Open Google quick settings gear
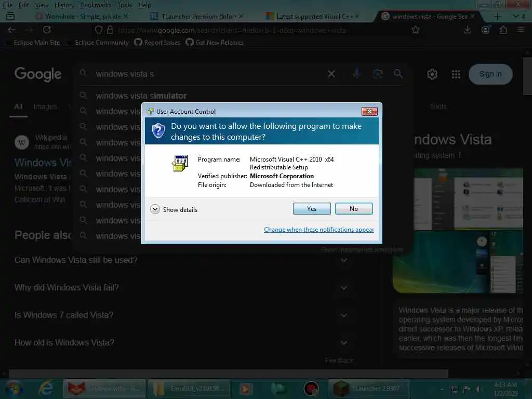 432,74
